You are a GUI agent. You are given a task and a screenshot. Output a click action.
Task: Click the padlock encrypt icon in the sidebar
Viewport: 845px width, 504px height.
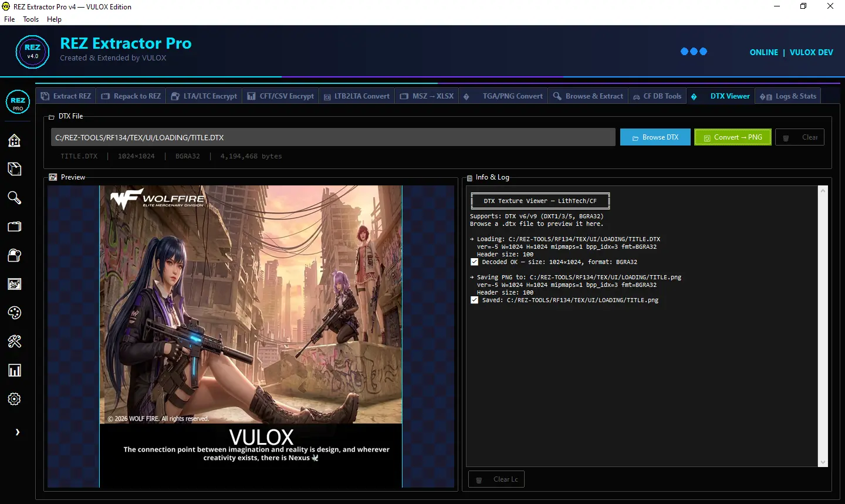[15, 255]
